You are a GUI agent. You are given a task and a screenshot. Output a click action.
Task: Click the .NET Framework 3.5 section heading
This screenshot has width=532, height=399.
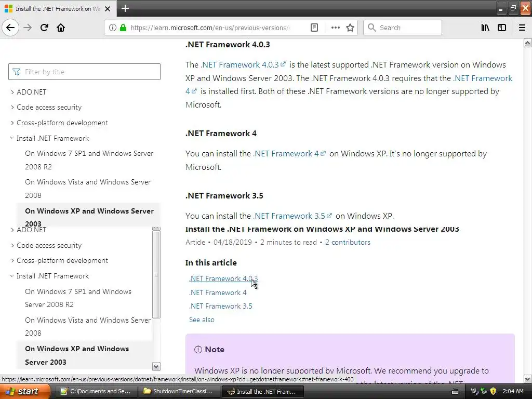click(x=224, y=196)
